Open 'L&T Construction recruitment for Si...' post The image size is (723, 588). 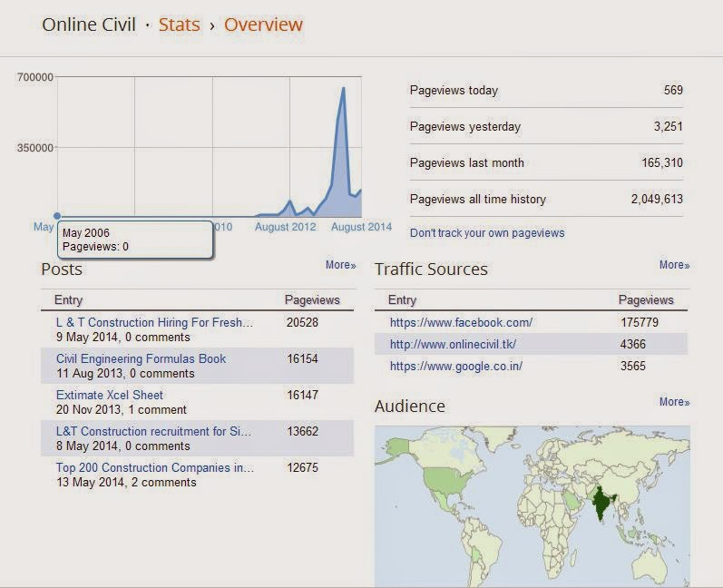click(153, 431)
